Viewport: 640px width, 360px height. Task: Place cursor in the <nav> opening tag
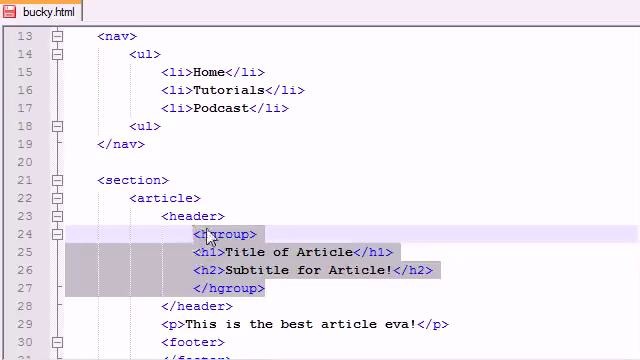pos(117,36)
